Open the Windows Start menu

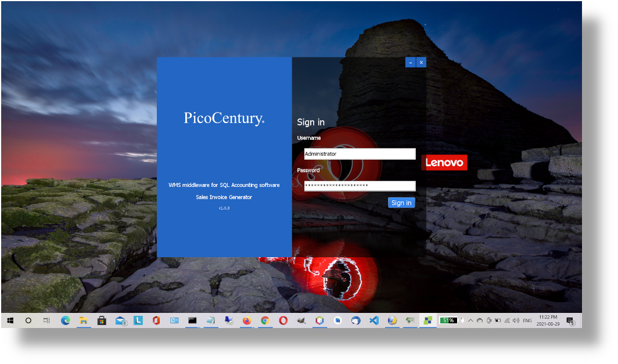pos(10,320)
